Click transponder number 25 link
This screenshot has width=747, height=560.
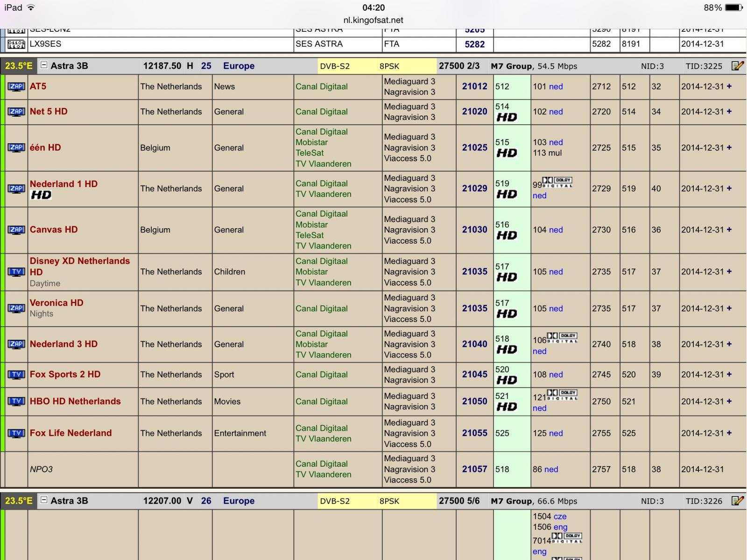tap(206, 66)
